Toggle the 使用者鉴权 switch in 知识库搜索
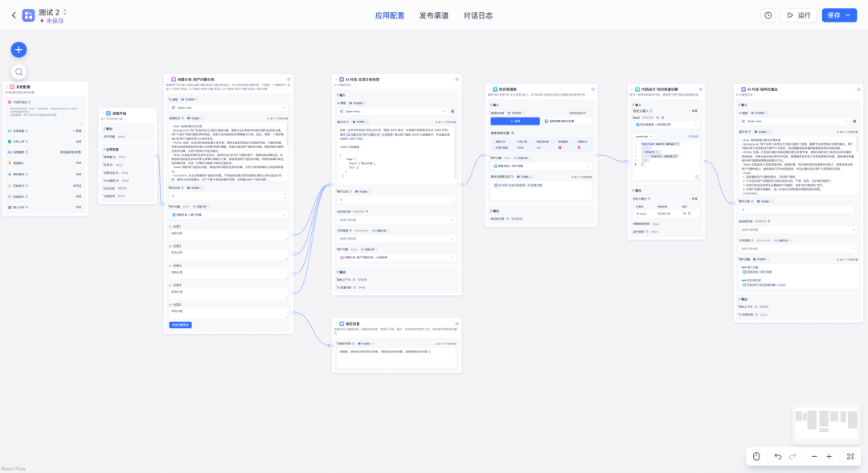 (588, 113)
